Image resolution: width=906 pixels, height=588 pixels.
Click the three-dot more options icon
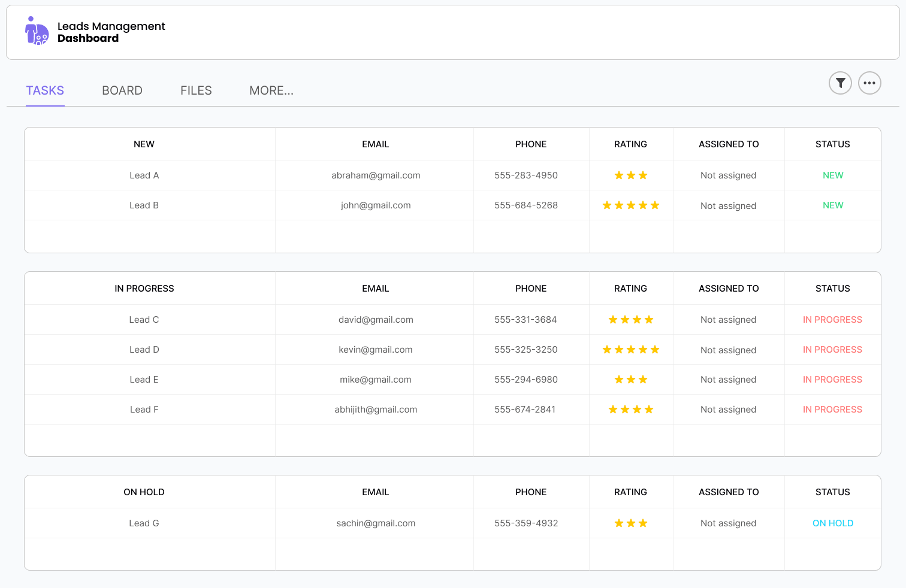click(x=869, y=83)
